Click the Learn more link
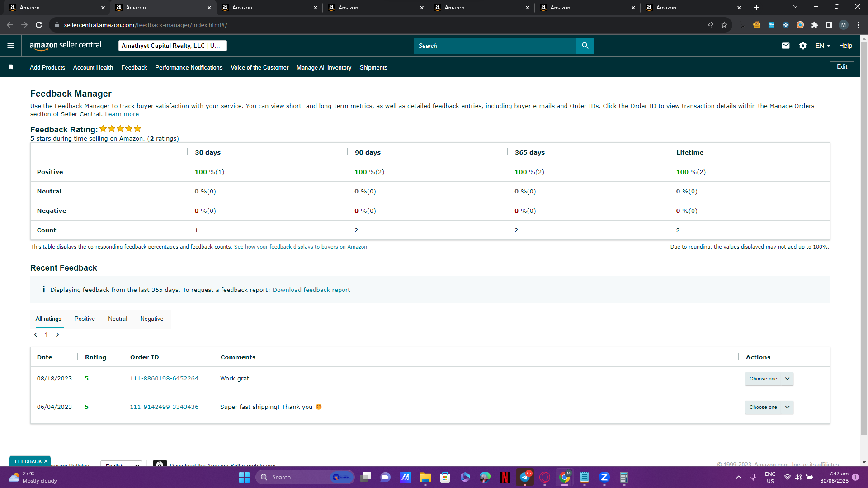Screen dimensions: 868x488 (122, 114)
